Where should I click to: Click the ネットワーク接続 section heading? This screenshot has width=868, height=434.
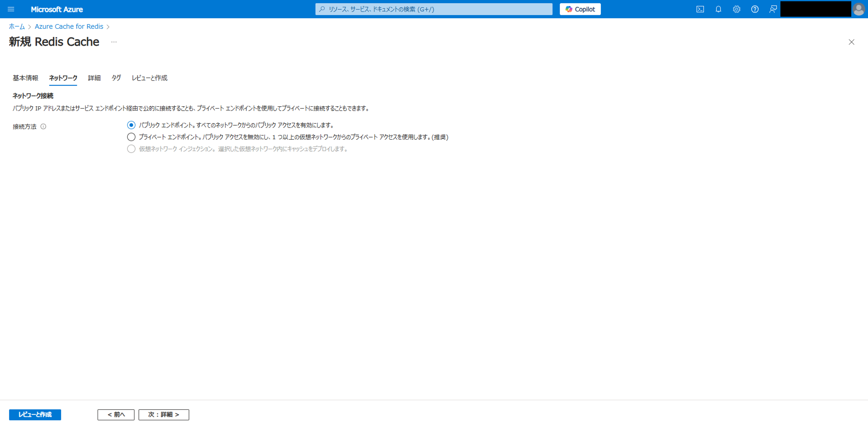click(x=33, y=96)
